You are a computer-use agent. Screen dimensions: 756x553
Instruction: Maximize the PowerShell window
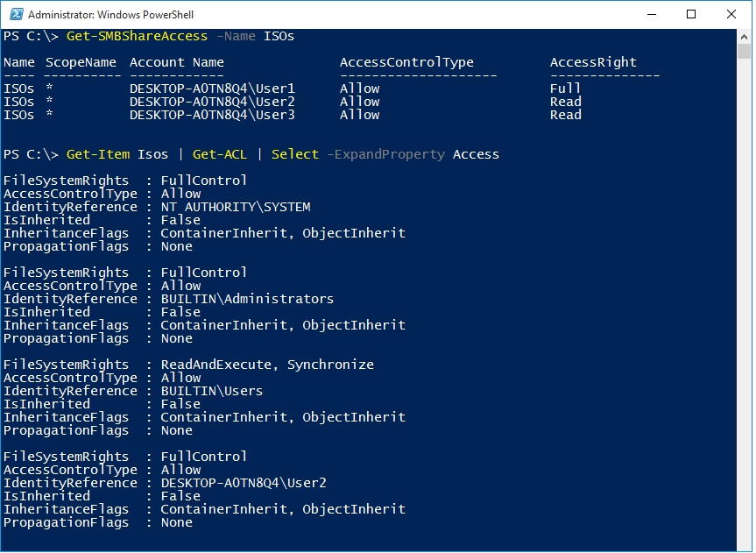(x=691, y=15)
